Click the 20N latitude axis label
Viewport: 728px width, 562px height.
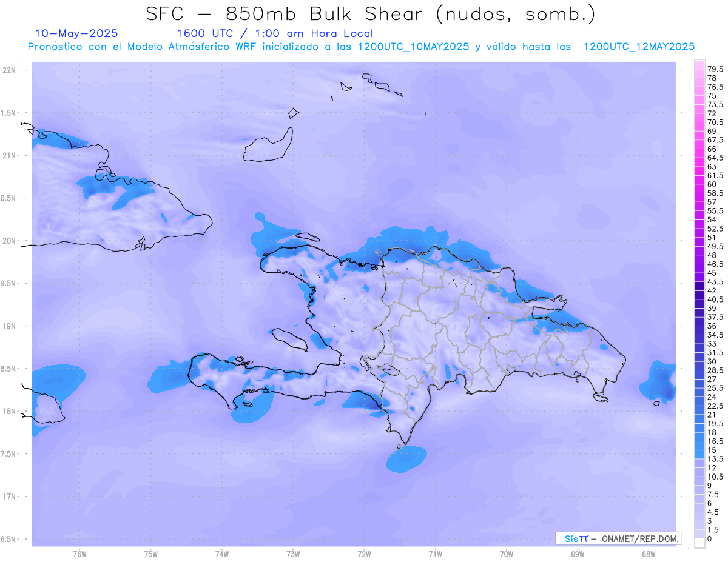[10, 241]
